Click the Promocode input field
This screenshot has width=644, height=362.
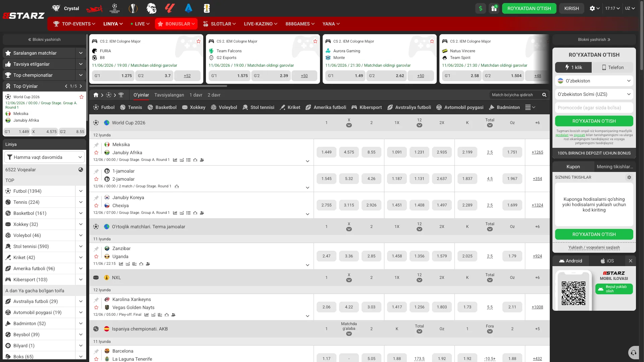(x=594, y=108)
